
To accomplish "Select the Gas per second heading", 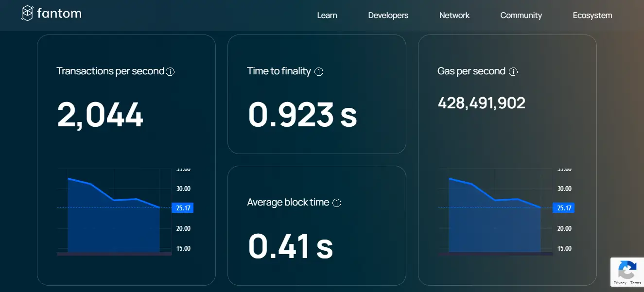I will pos(471,71).
